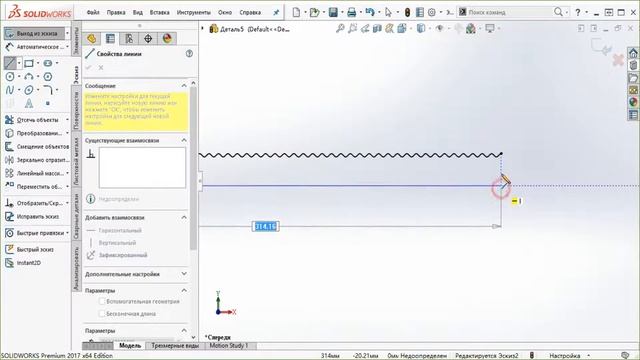The width and height of the screenshot is (640, 360).
Task: Expand the Деталь5 flyout tree arrow
Action: (202, 29)
